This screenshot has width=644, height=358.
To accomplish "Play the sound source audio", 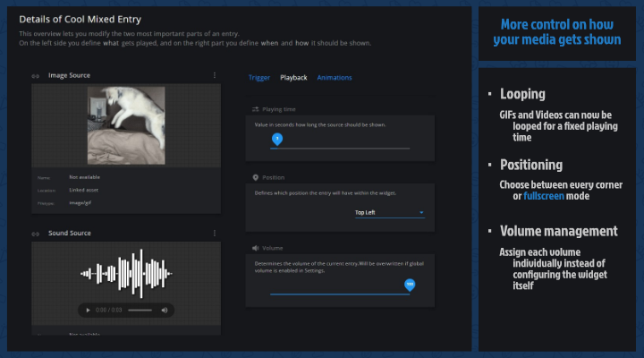I will 88,310.
